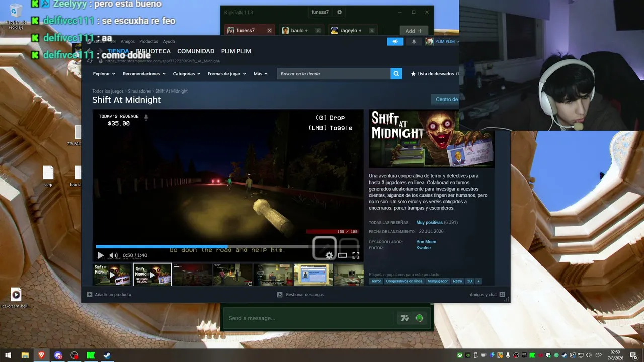This screenshot has width=644, height=362.
Task: Open the Ayuda menu in Steam
Action: coord(169,41)
